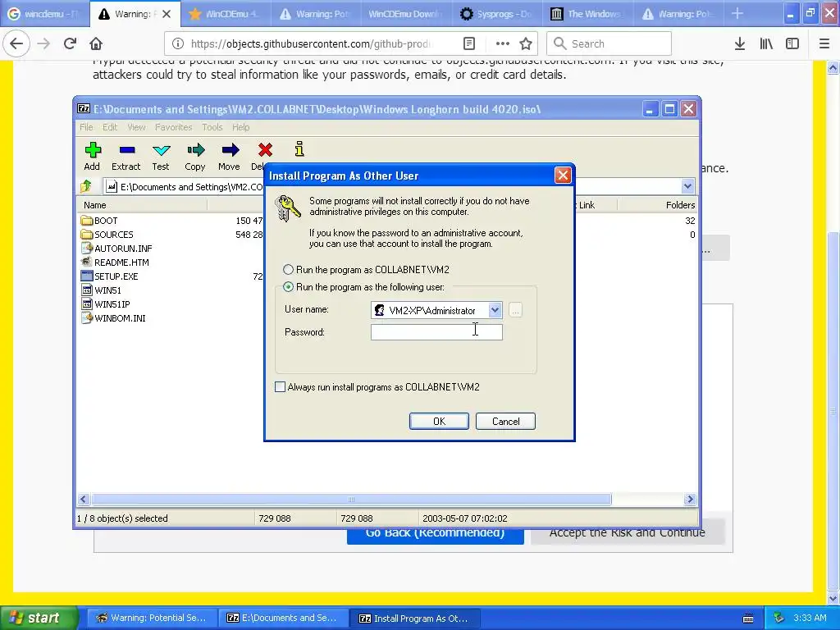
Task: Click browser Back arrow button
Action: [x=16, y=43]
